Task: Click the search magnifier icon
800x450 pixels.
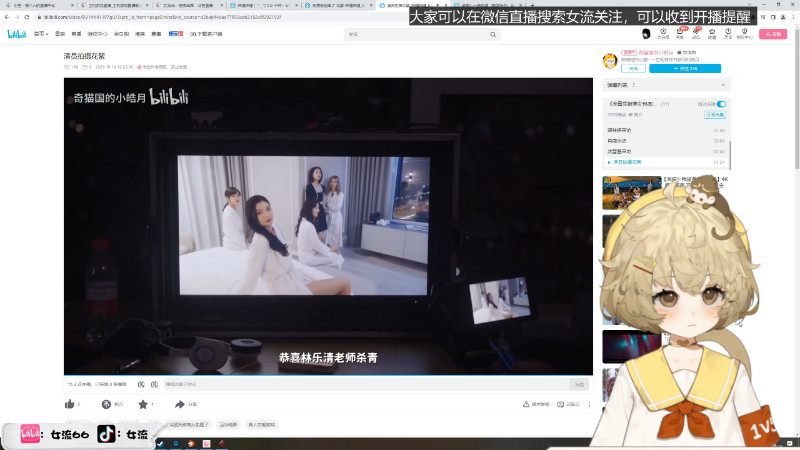Action: pyautogui.click(x=493, y=35)
